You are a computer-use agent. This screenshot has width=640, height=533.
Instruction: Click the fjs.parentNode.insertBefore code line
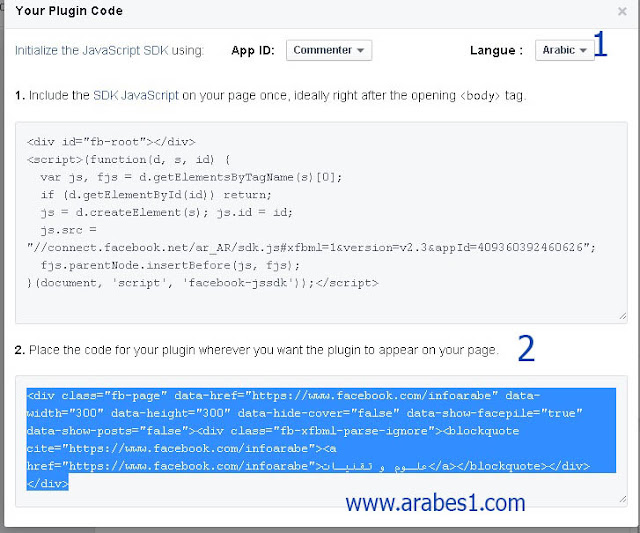170,265
